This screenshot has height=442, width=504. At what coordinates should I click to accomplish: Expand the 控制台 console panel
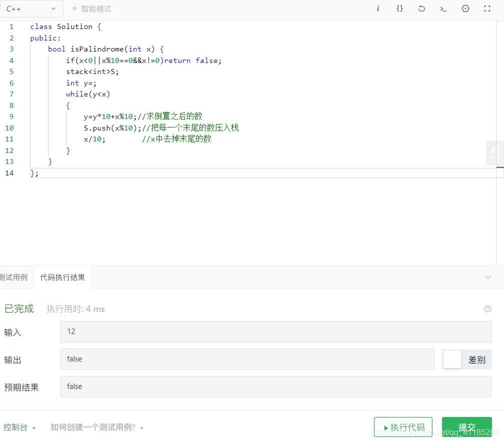(x=19, y=427)
